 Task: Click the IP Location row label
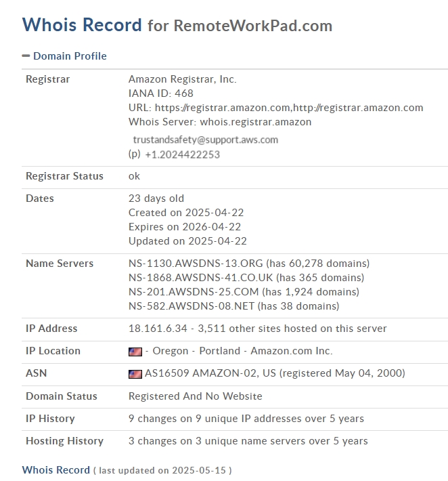53,351
